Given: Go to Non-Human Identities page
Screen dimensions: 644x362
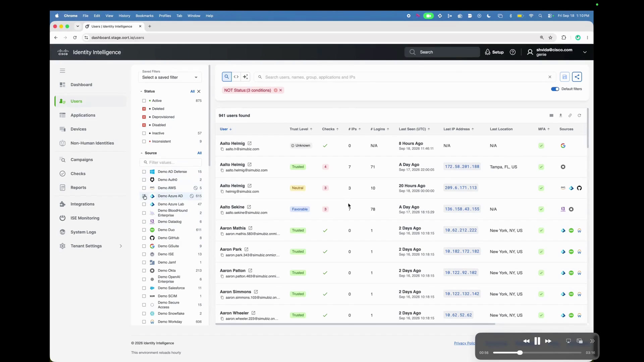Looking at the screenshot, I should coord(92,143).
